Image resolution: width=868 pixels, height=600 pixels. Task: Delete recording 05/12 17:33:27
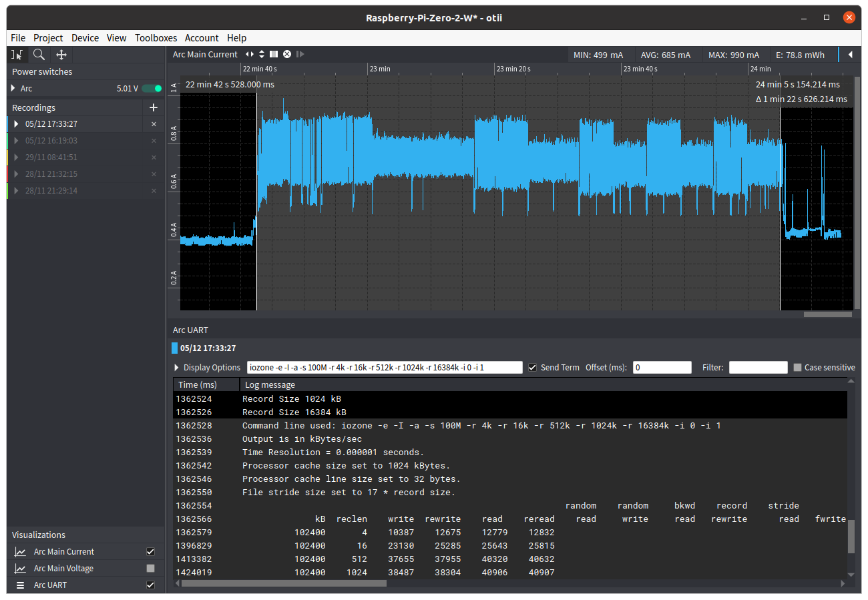pyautogui.click(x=154, y=124)
